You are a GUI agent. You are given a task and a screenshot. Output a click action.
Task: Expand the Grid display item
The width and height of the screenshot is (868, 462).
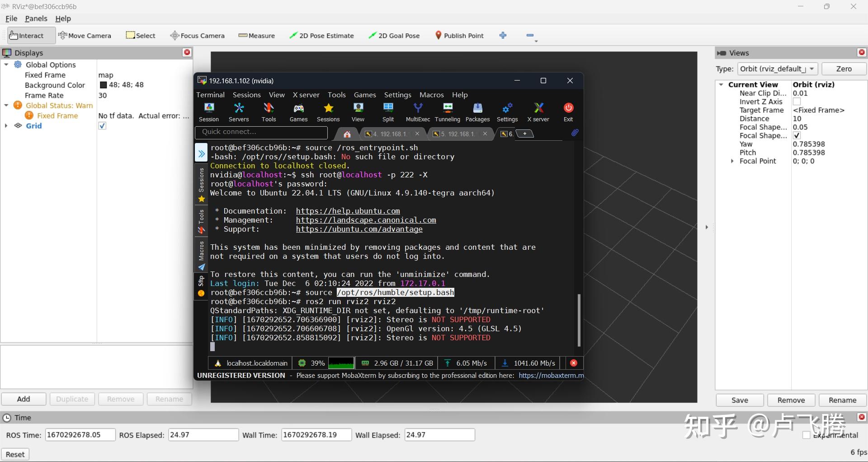coord(6,126)
